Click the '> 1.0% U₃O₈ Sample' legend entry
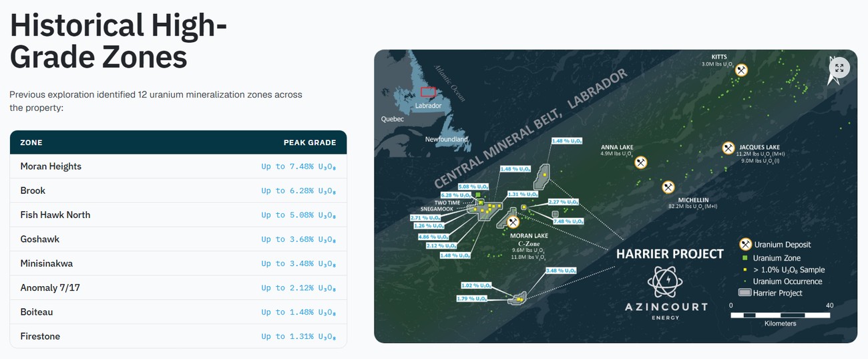 [x=789, y=270]
